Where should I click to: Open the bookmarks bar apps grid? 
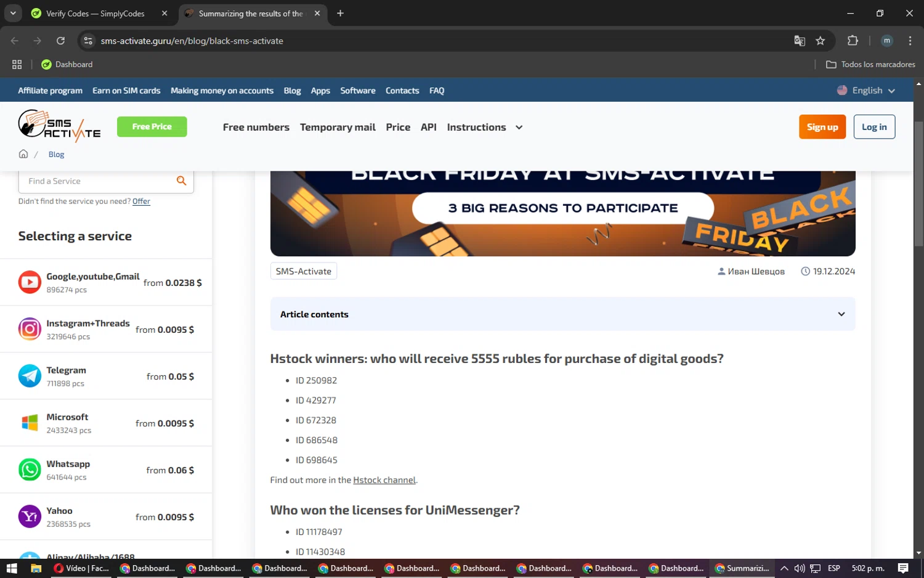(17, 64)
